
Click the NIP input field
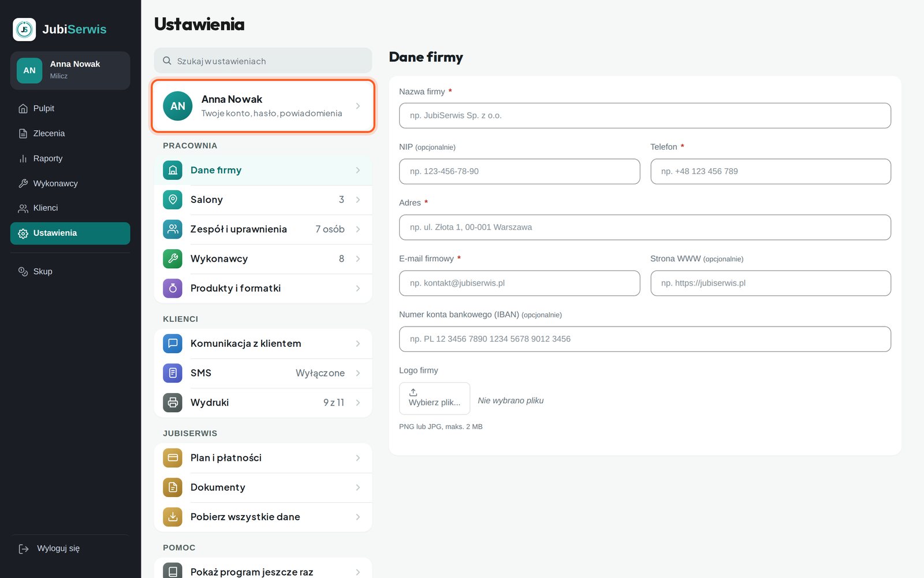click(519, 172)
